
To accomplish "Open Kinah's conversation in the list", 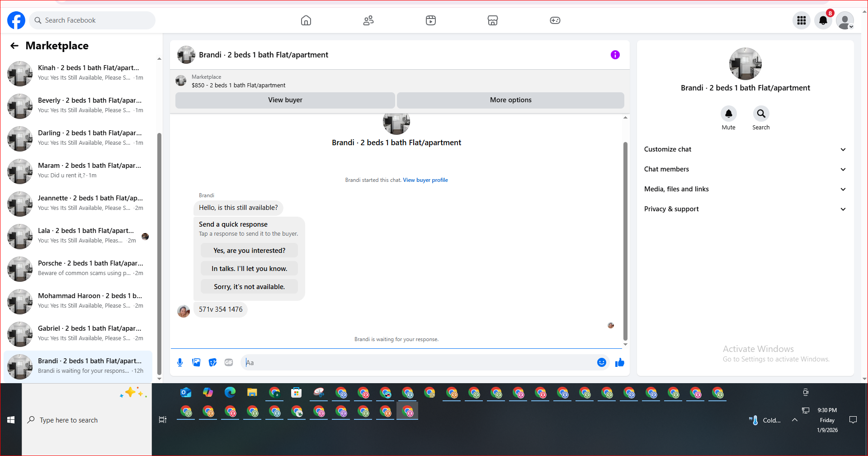I will tap(78, 73).
